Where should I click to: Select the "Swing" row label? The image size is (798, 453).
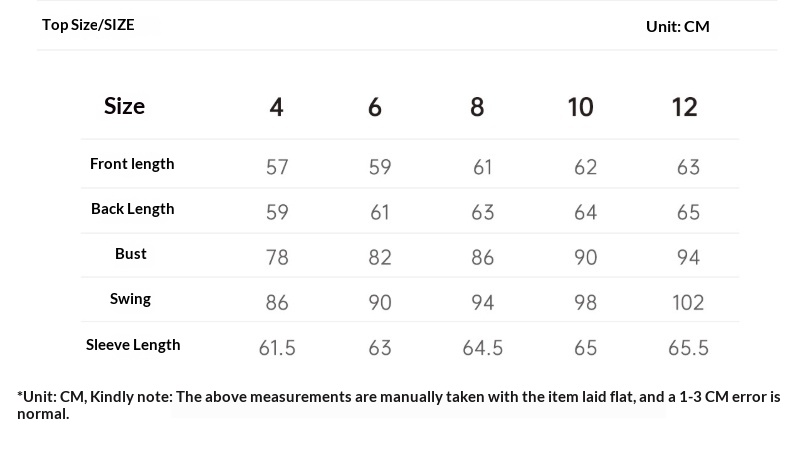point(131,299)
